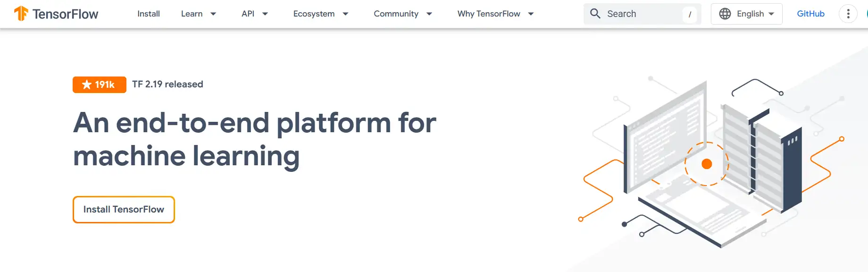Open the Why TensorFlow menu label
The width and height of the screenshot is (868, 272).
[489, 14]
